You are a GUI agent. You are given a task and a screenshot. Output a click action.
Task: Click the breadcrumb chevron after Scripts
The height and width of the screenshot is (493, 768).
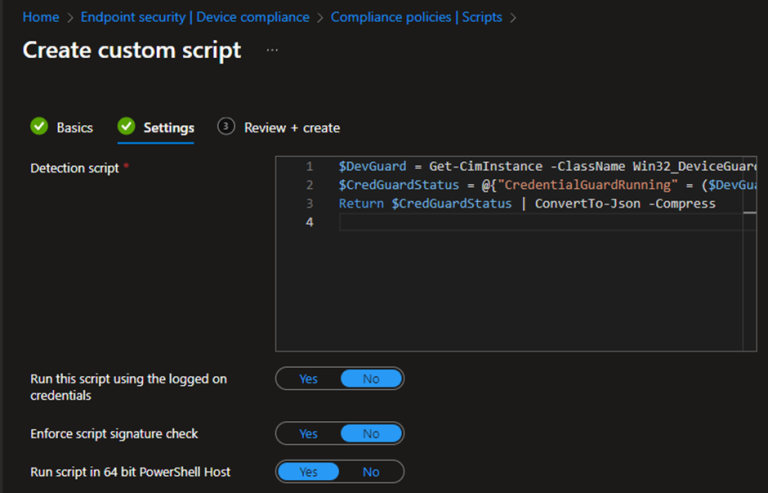(x=513, y=18)
